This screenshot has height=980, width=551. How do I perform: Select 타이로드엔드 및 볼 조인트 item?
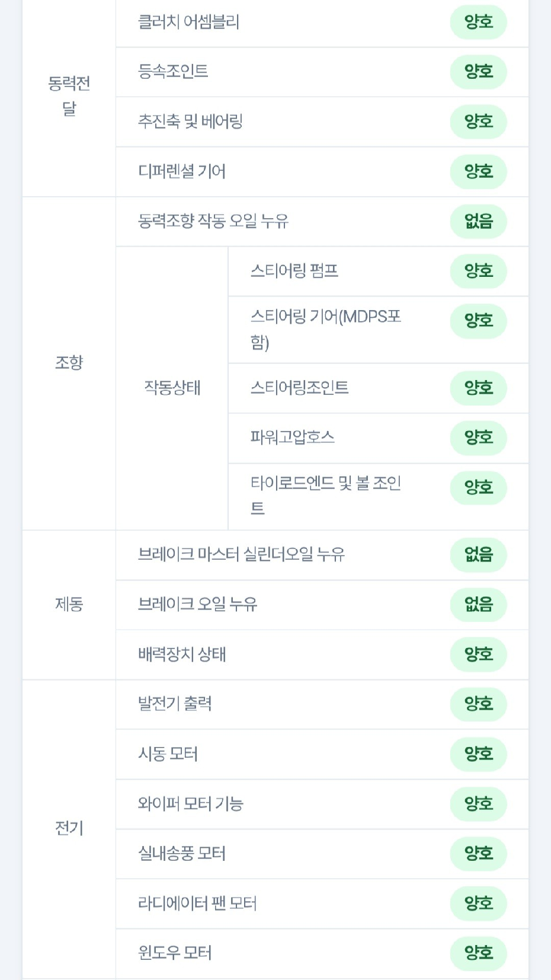click(326, 496)
